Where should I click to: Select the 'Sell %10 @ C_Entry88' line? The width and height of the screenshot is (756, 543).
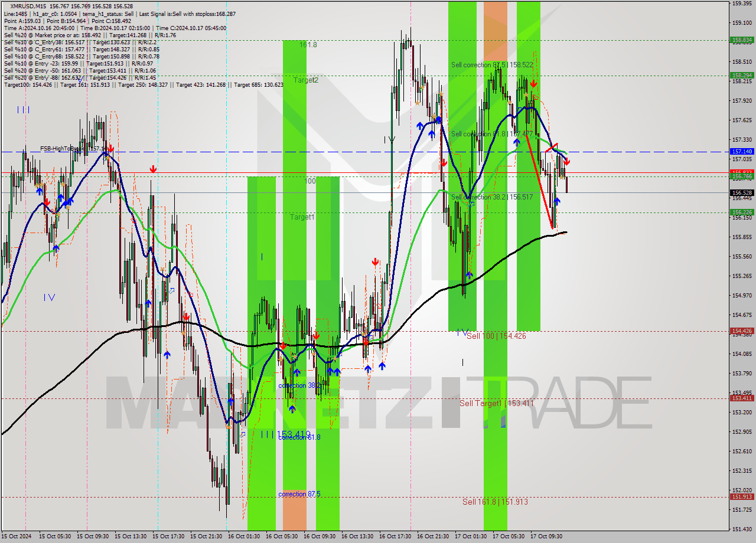tap(81, 56)
